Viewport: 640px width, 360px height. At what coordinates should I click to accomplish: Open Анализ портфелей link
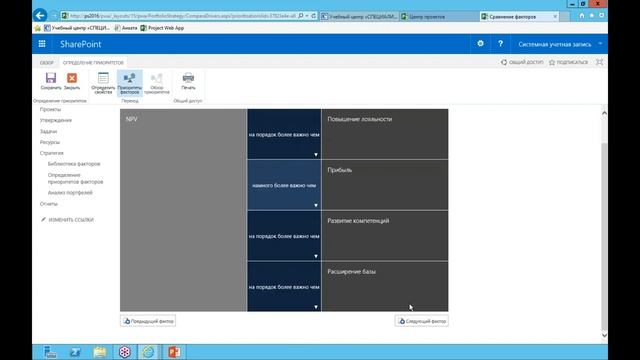(x=70, y=193)
